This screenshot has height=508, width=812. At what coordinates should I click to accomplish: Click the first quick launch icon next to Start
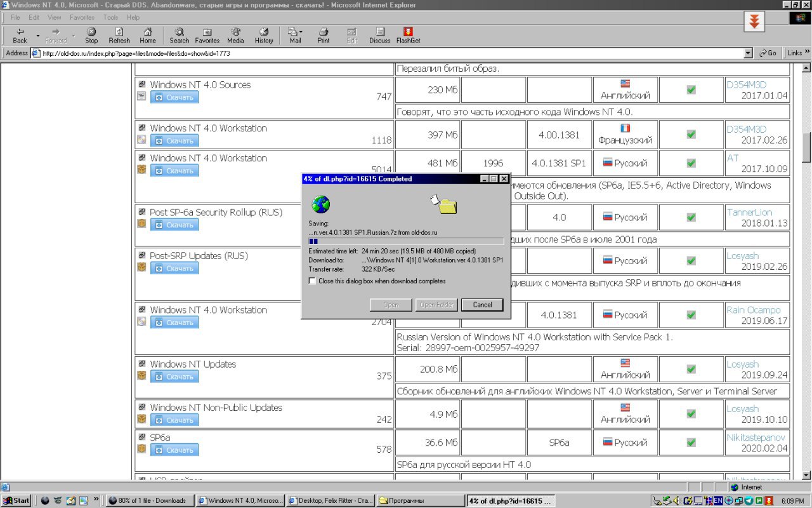[45, 500]
